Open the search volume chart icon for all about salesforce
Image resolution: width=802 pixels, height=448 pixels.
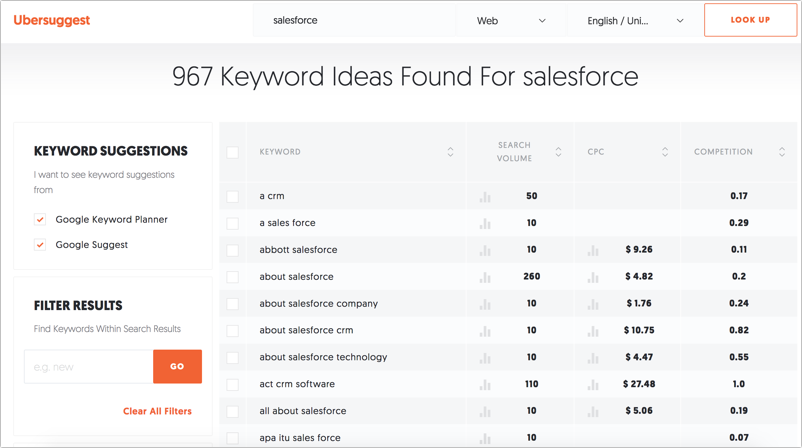[485, 412]
